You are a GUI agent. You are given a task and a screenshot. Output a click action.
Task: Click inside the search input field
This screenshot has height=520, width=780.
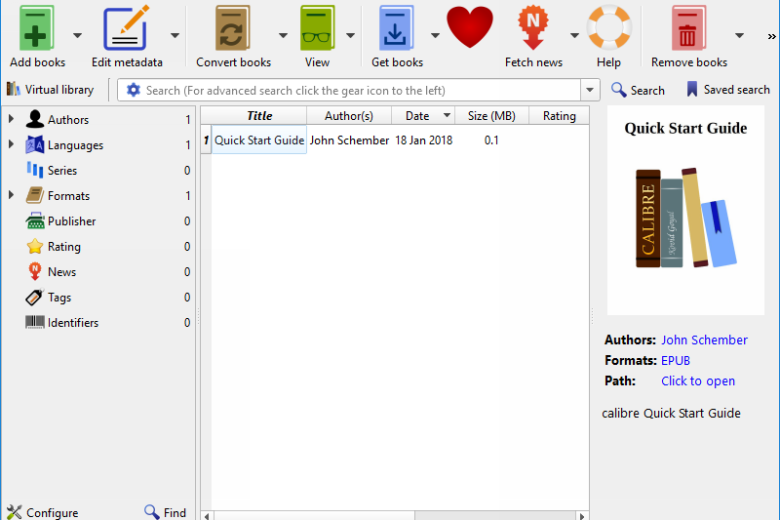[361, 90]
